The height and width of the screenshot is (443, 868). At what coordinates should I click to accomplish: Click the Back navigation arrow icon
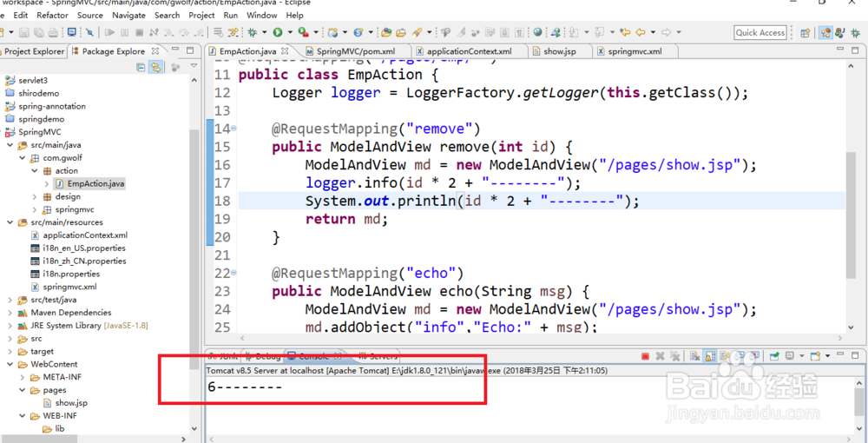pos(641,32)
